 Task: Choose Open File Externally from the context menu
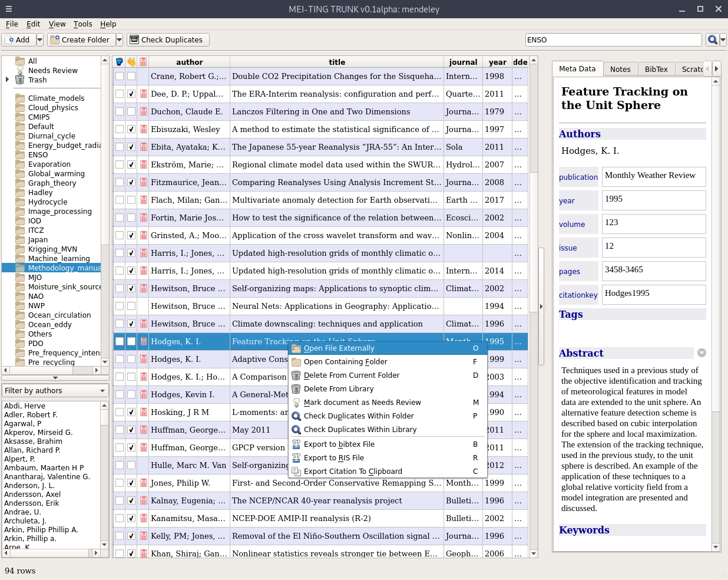pos(388,348)
